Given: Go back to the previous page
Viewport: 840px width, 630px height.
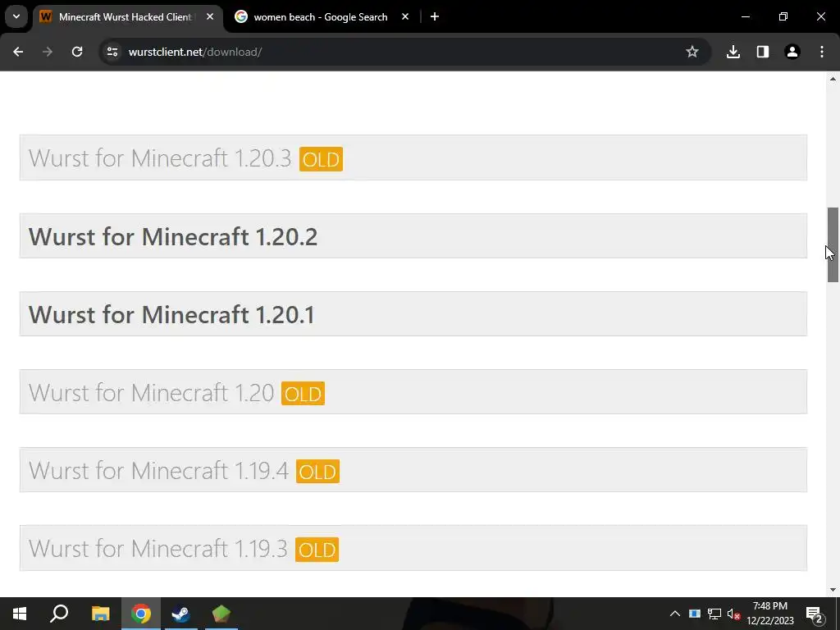Looking at the screenshot, I should point(18,52).
